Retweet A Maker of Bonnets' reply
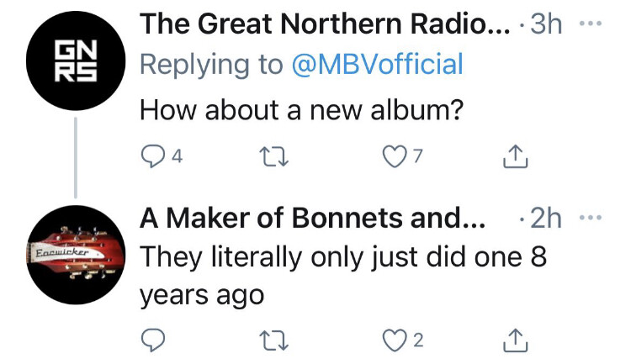 coord(274,340)
